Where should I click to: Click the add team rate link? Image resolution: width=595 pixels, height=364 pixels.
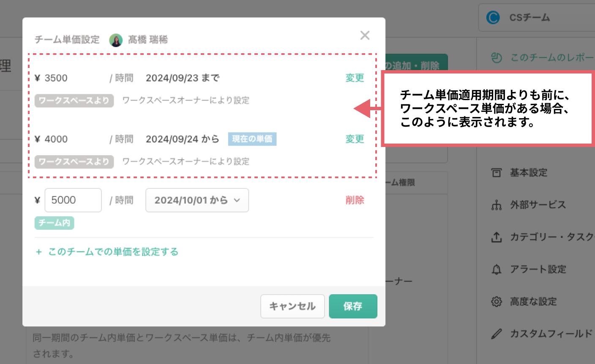(107, 252)
